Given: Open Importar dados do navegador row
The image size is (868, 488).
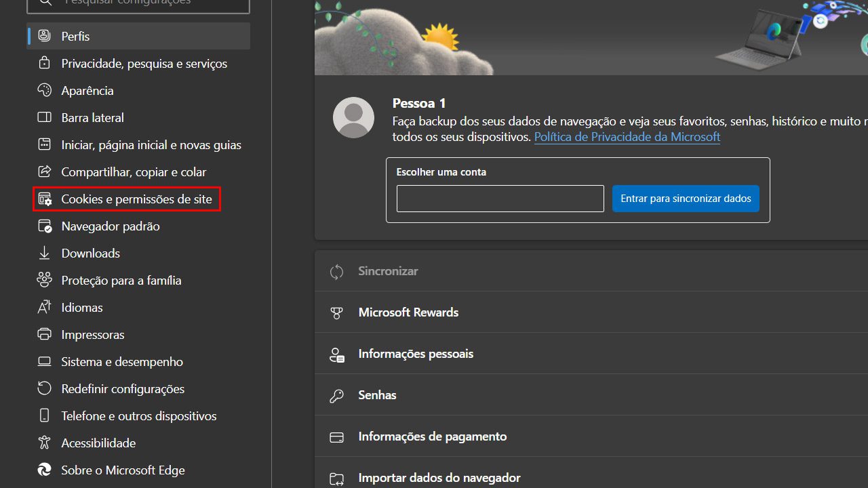Looking at the screenshot, I should (591, 473).
